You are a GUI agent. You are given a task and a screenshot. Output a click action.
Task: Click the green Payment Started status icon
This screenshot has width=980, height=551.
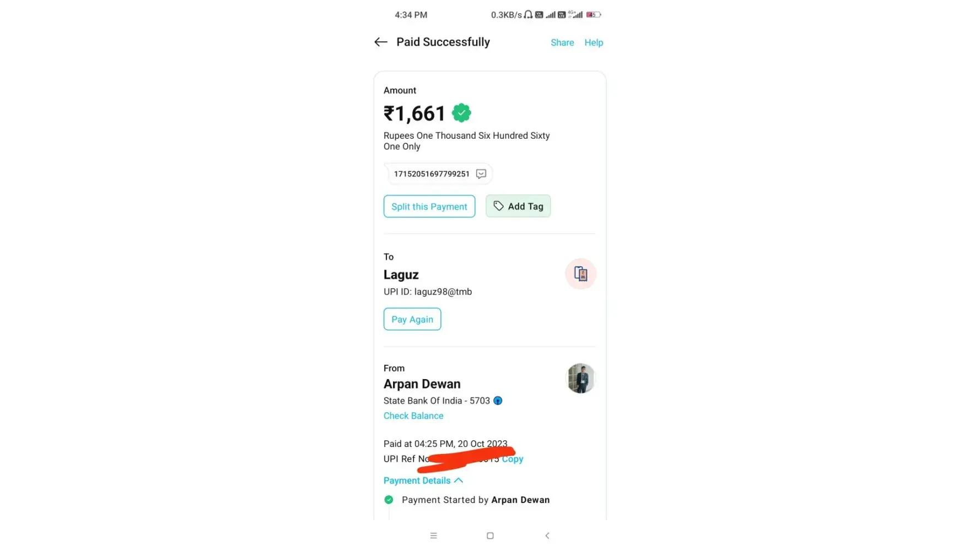point(389,500)
